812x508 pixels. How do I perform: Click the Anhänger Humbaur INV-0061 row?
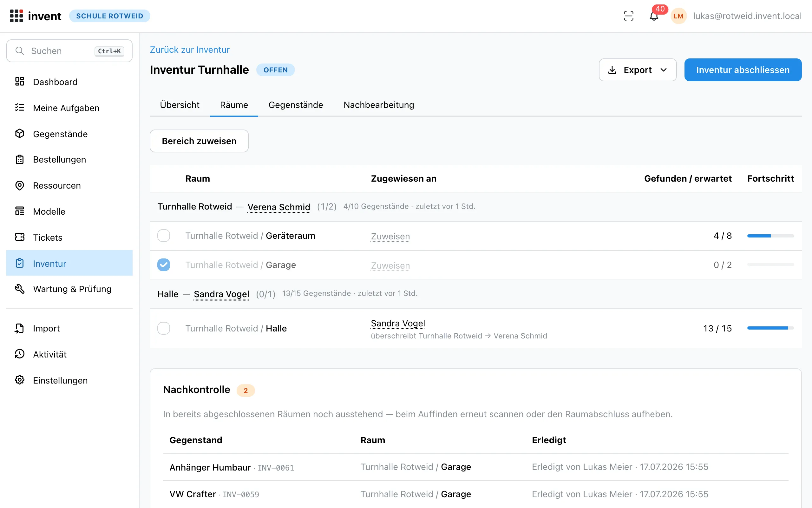tap(476, 467)
